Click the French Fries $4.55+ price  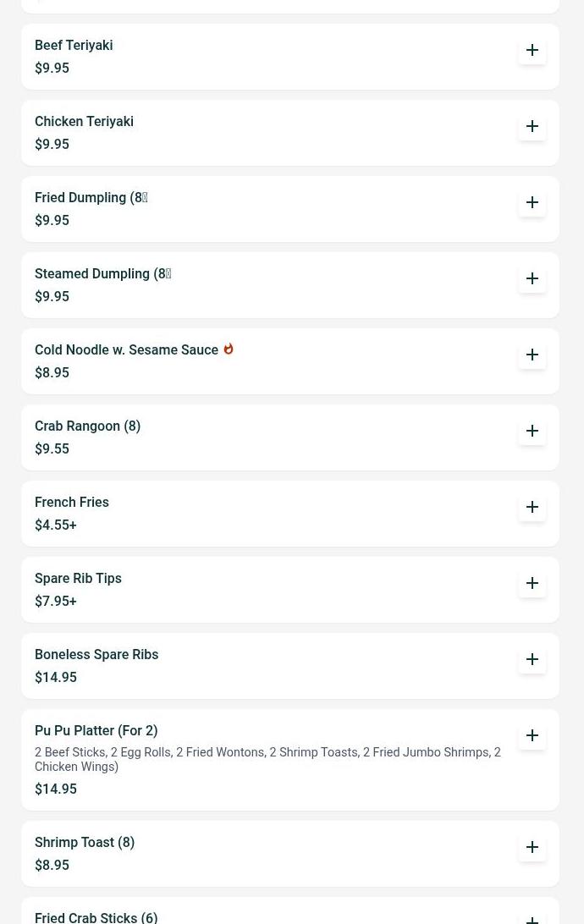56,525
